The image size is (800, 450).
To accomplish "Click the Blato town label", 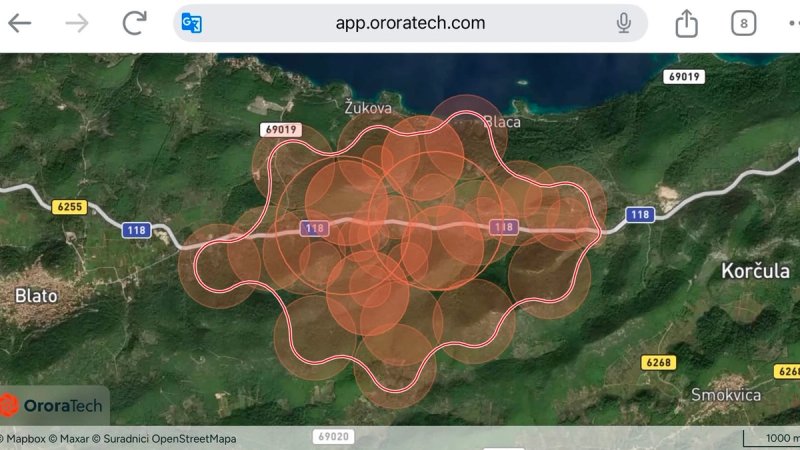I will click(x=36, y=295).
